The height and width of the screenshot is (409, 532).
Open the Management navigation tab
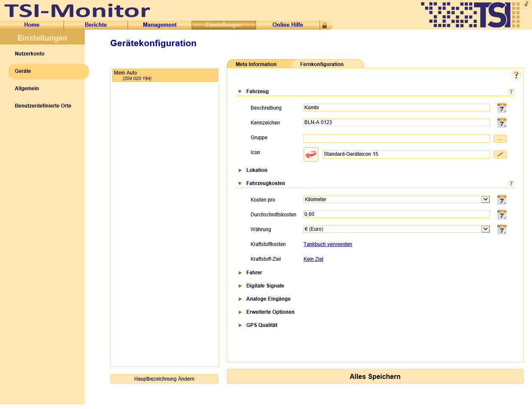pos(160,25)
